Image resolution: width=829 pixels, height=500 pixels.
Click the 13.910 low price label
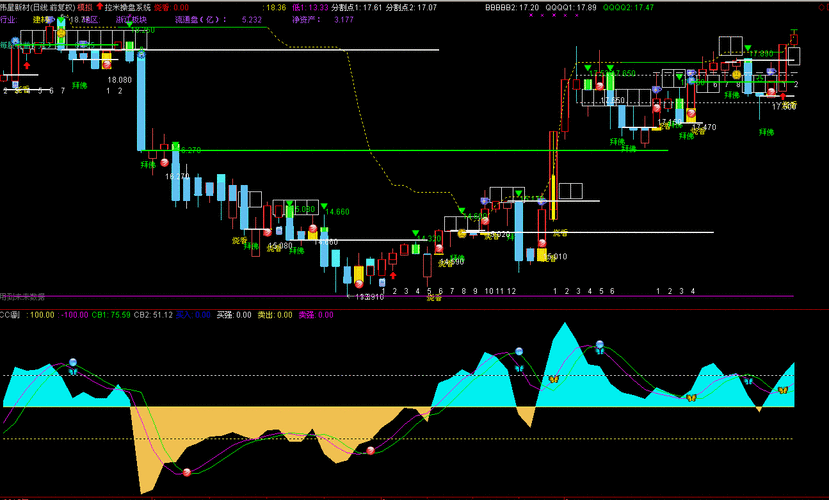pos(368,296)
